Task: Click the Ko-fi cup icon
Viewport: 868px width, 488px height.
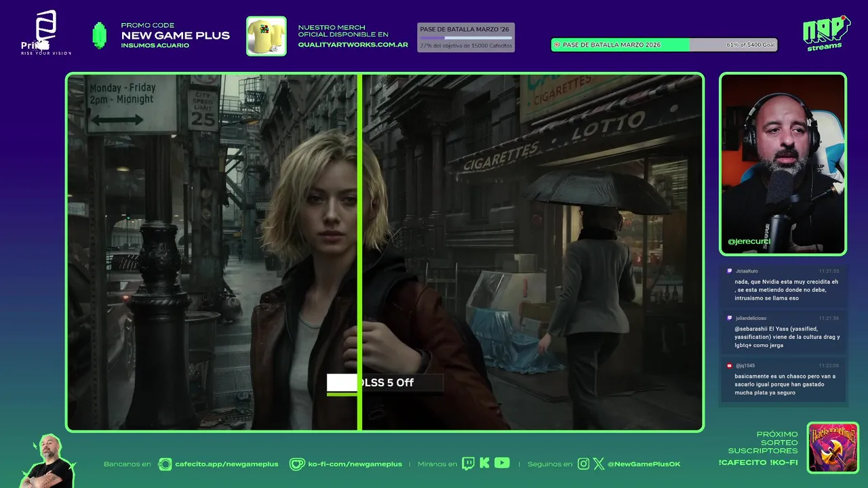Action: (x=297, y=464)
